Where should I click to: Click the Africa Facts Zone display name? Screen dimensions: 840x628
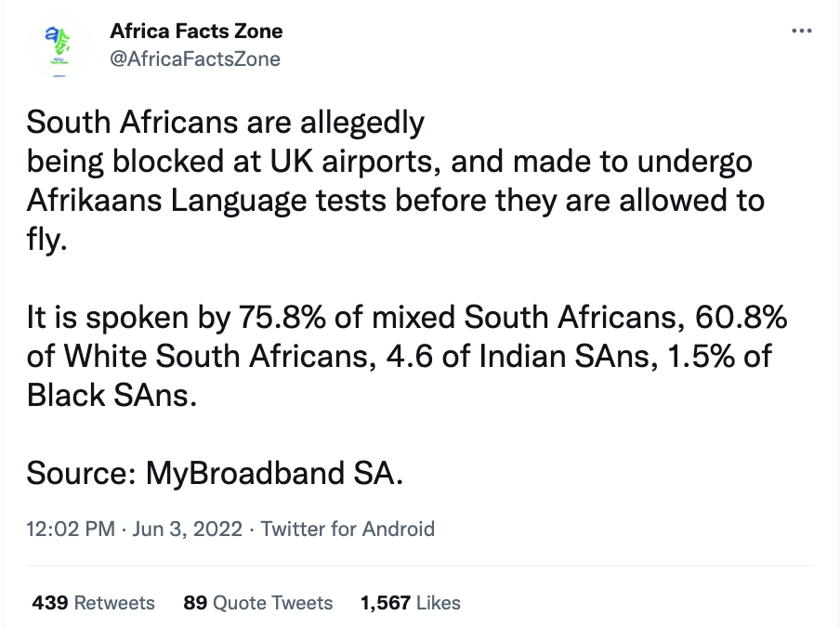(196, 31)
